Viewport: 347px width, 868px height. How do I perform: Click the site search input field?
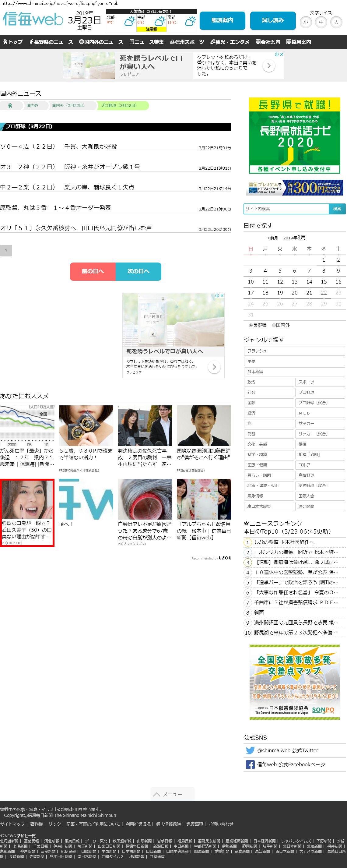(286, 209)
